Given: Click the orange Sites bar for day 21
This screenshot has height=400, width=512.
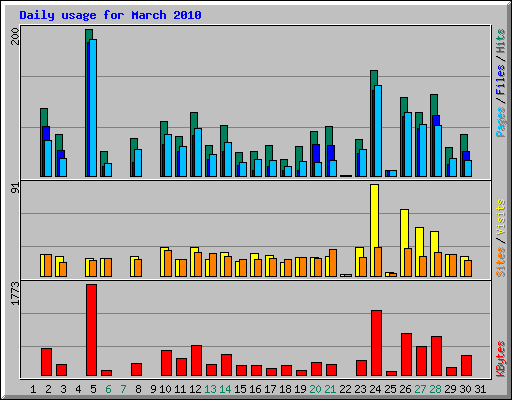Looking at the screenshot, I should pos(333,263).
